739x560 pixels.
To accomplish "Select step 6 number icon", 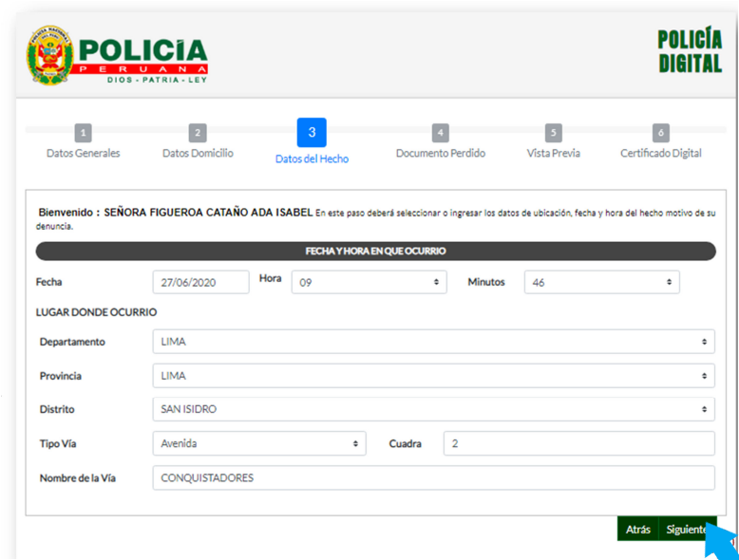I will point(661,133).
